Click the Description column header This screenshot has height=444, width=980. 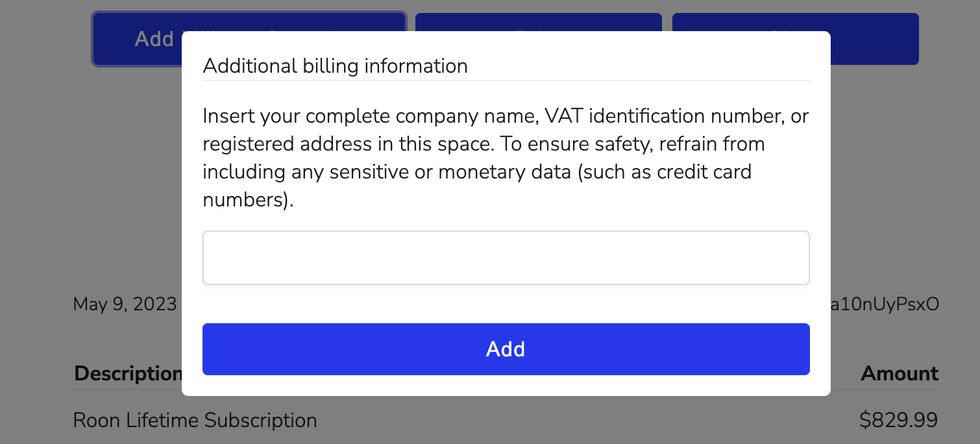click(128, 373)
